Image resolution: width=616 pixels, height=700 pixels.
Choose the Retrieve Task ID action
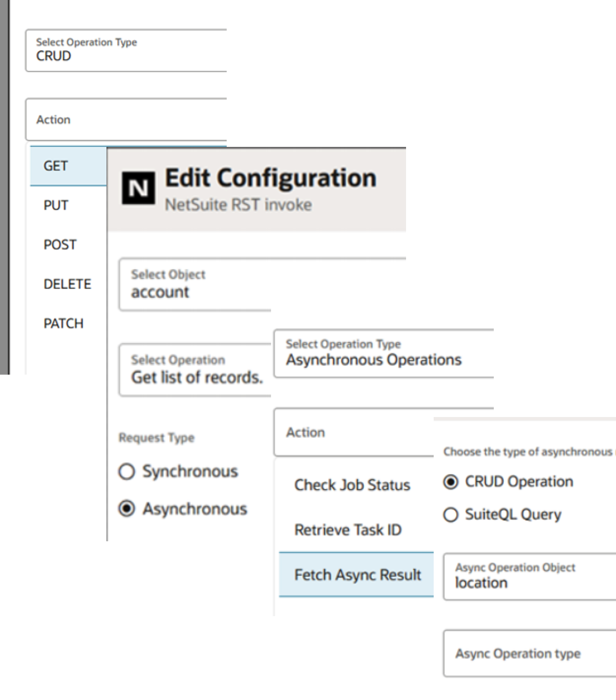click(x=348, y=530)
